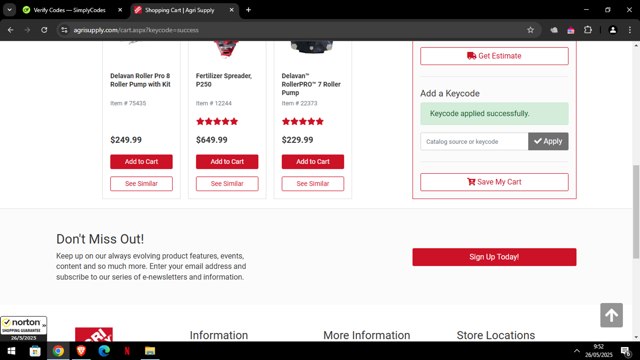
Task: Click star rating of Fertilizer Spreader P250
Action: (x=217, y=121)
